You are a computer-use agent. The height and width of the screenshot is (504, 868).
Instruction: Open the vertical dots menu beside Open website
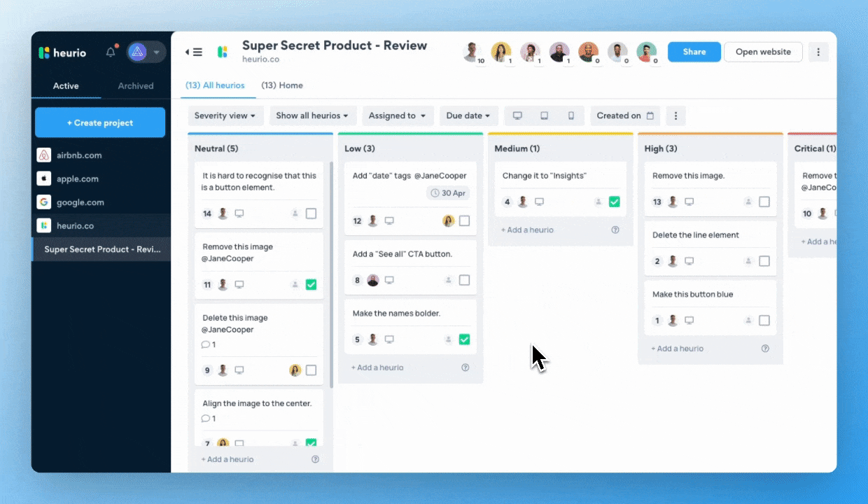click(x=818, y=52)
